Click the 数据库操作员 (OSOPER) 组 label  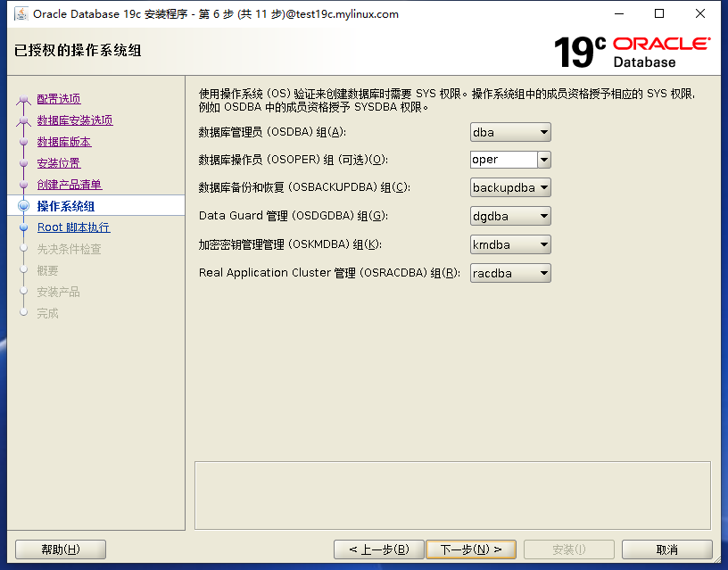tap(293, 160)
